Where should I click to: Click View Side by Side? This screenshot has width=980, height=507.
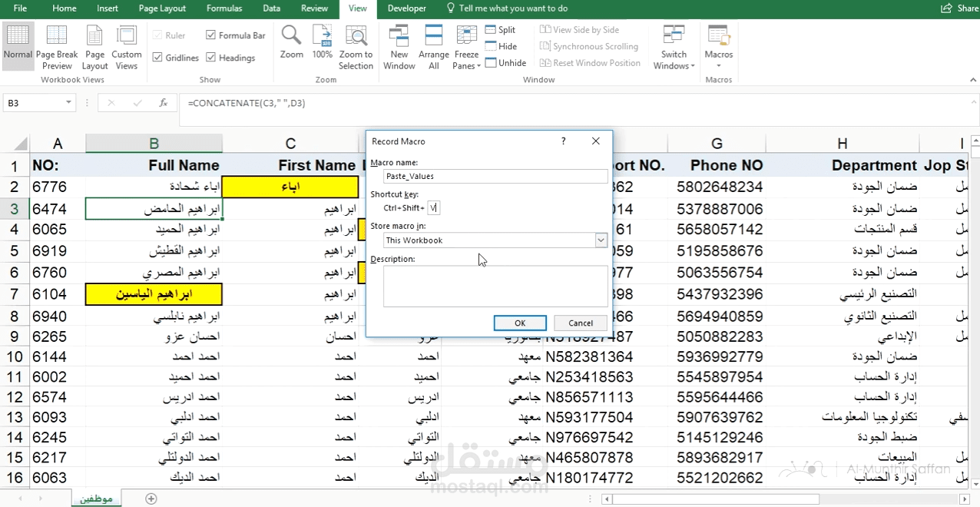[x=580, y=30]
